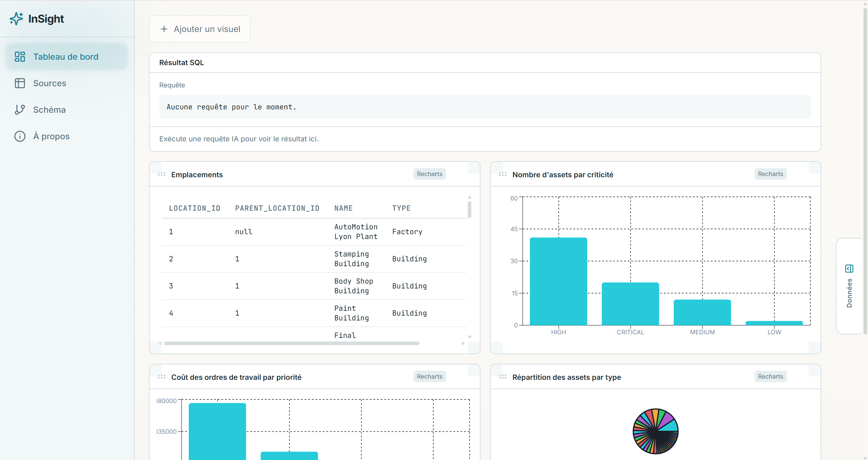Grab the Emplacements card drag handle

(162, 174)
